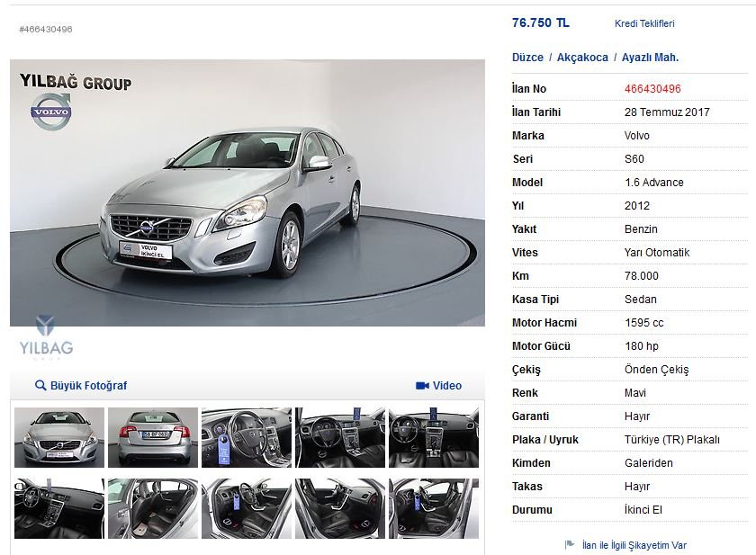Click the Takas value Hayır
The image size is (756, 555).
(637, 487)
